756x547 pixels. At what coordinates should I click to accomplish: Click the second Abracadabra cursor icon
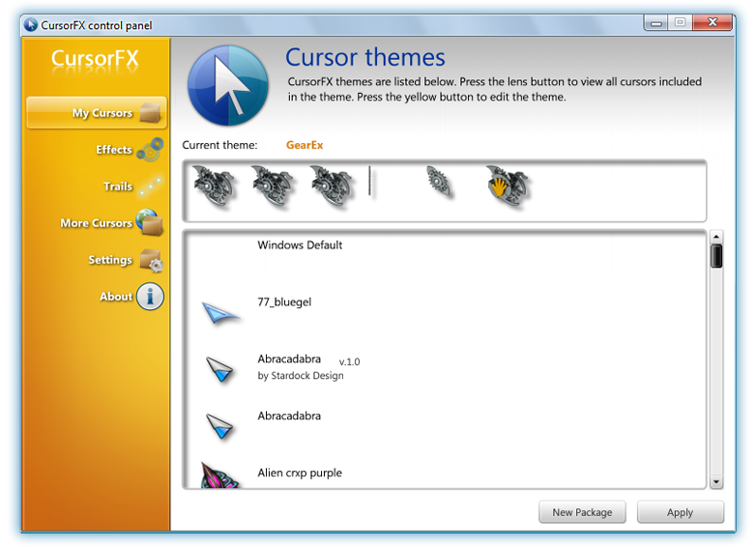pyautogui.click(x=219, y=426)
